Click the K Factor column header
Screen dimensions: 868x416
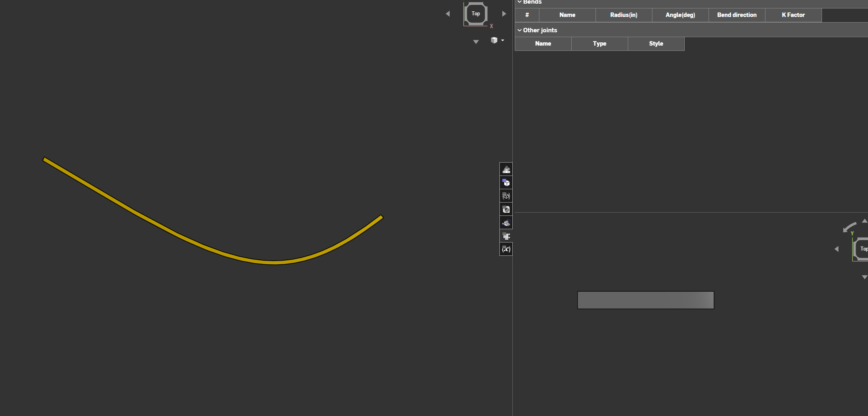point(793,15)
